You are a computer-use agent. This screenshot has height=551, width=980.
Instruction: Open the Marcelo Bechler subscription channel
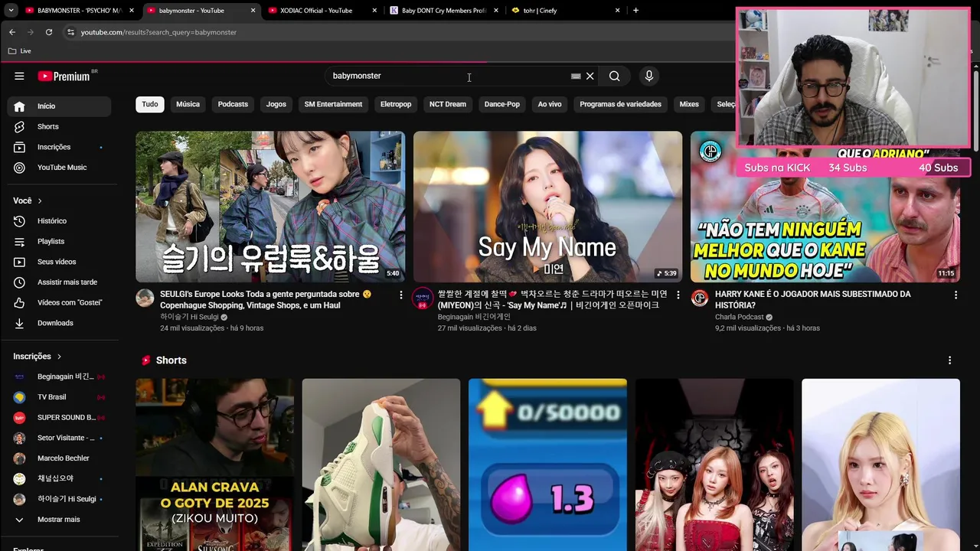(59, 458)
